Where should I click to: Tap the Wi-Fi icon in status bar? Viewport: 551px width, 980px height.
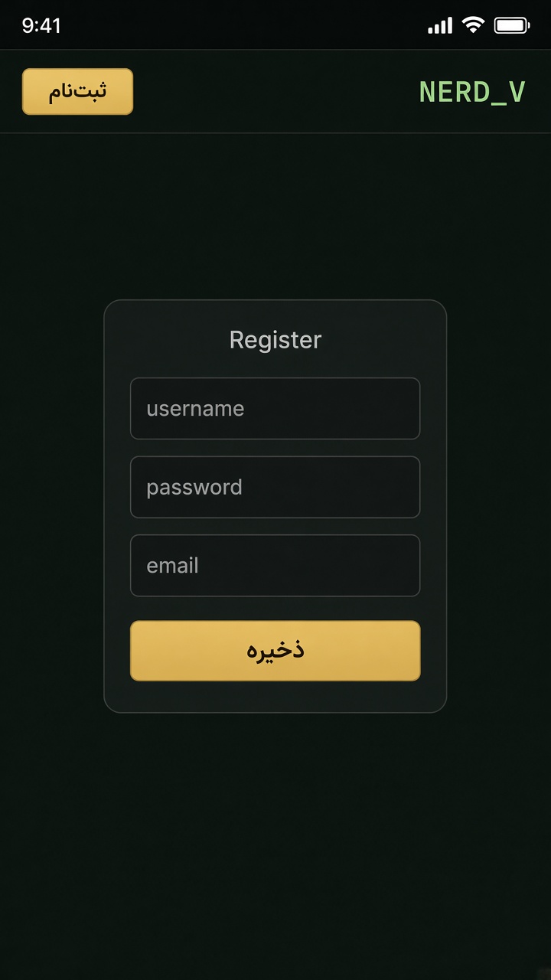point(474,25)
